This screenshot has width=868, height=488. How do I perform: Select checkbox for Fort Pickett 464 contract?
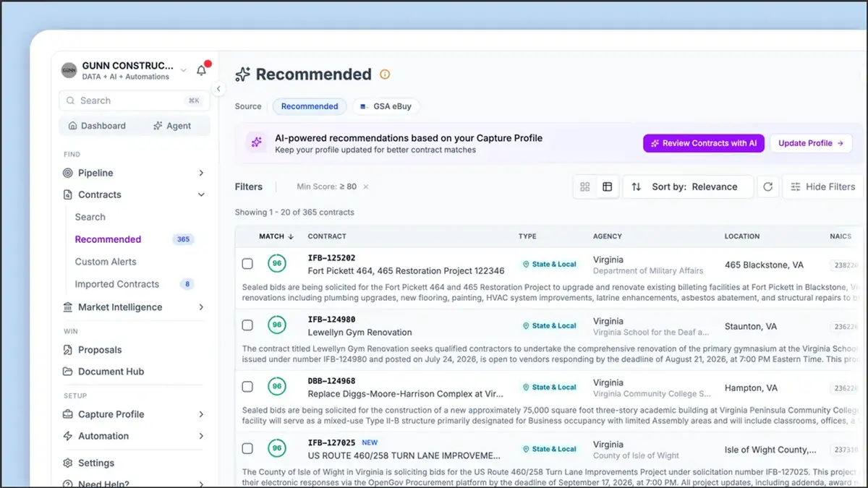pos(247,264)
